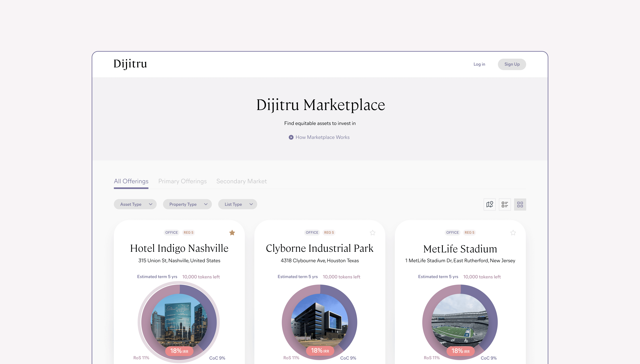Expand the Asset Type dropdown
The height and width of the screenshot is (364, 640).
tap(135, 204)
